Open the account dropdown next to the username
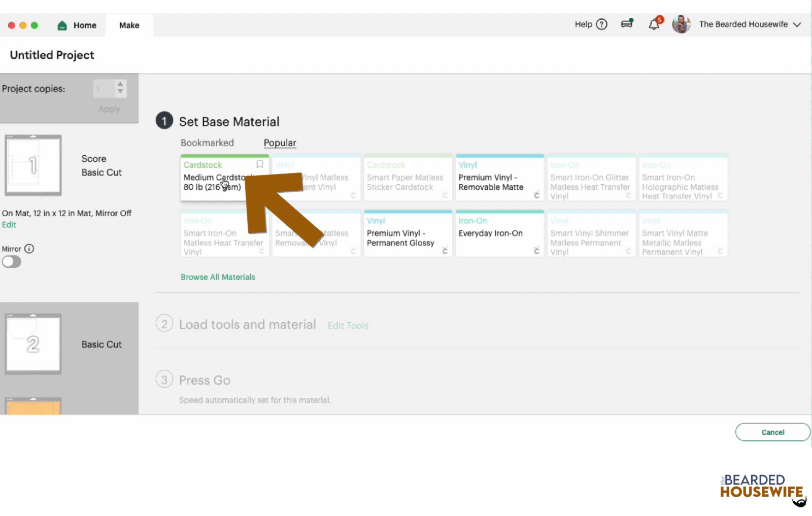812x516 pixels. [797, 24]
